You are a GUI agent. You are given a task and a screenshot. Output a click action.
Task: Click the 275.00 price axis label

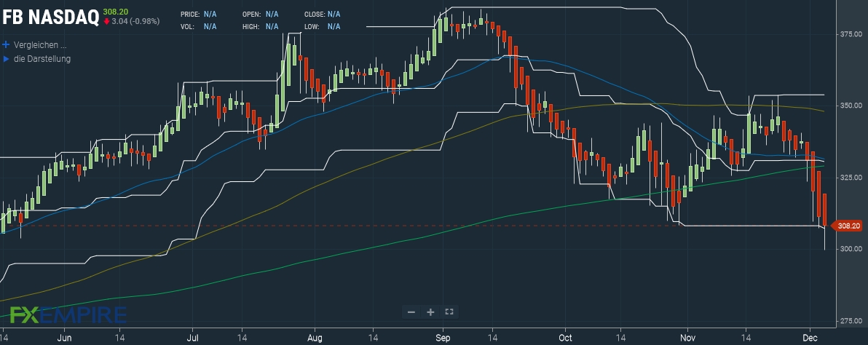[x=851, y=321]
